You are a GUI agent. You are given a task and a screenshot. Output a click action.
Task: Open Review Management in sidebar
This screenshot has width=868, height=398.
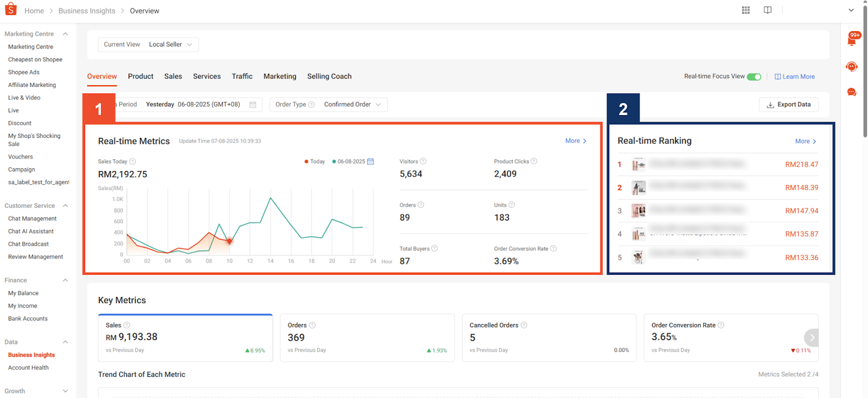click(x=35, y=257)
